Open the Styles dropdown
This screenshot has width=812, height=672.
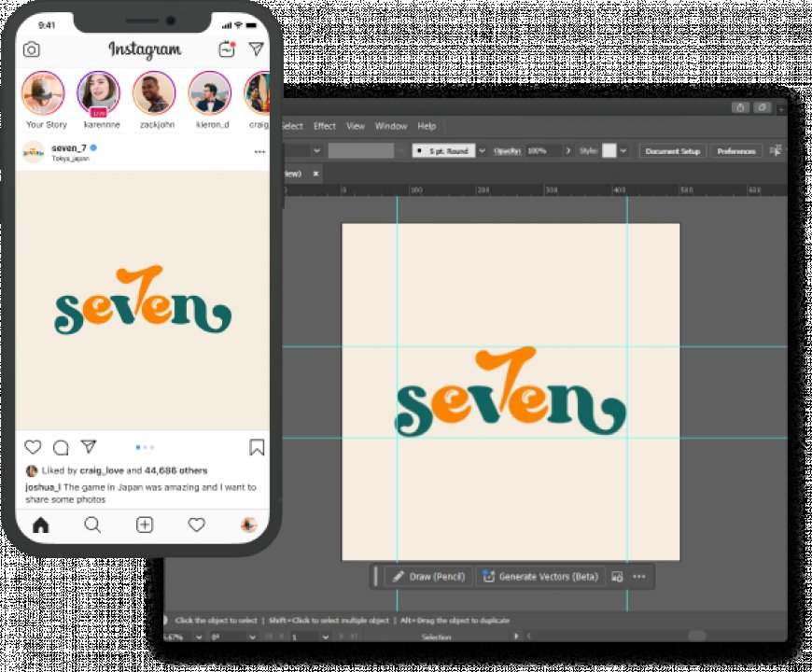[x=623, y=150]
